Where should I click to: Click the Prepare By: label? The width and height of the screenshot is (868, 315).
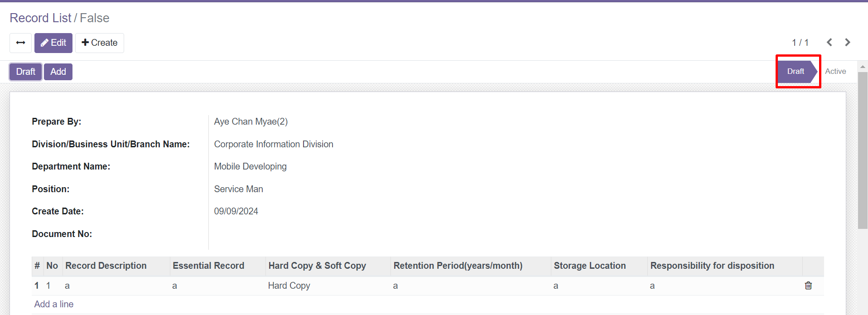tap(57, 121)
